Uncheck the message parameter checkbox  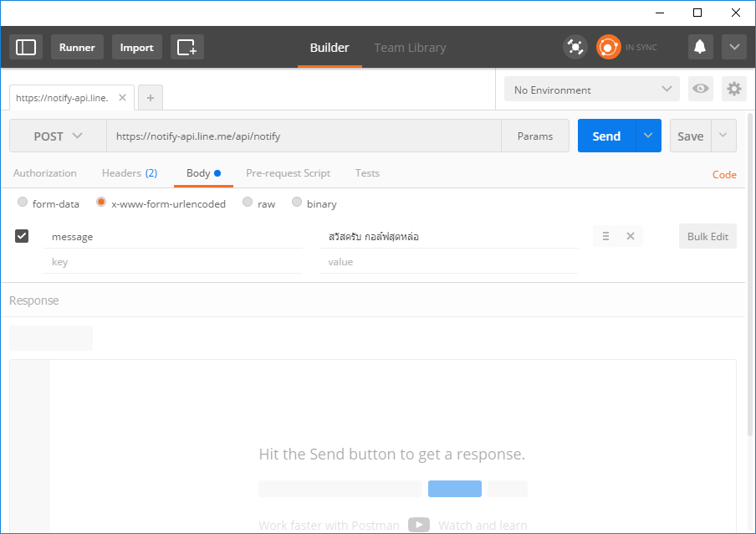click(x=22, y=236)
